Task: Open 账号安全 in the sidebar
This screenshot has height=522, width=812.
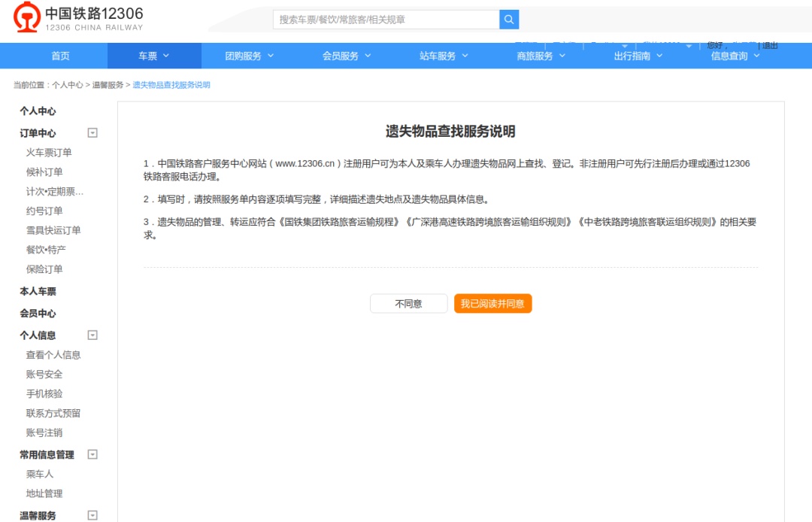Action: pos(44,375)
